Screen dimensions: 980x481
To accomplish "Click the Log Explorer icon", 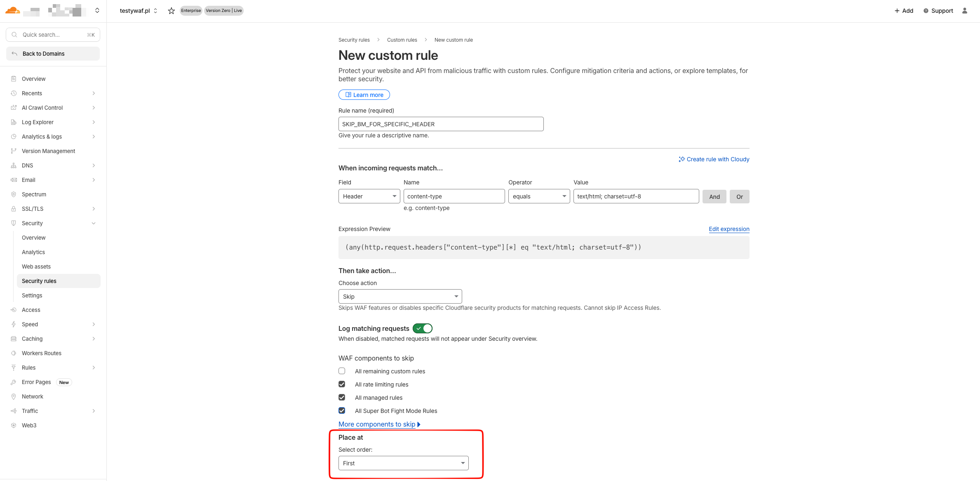I will coord(14,122).
